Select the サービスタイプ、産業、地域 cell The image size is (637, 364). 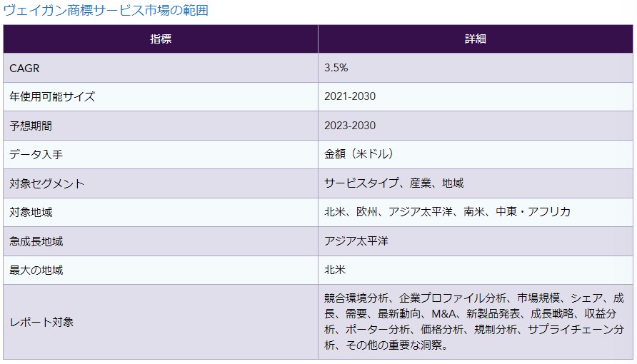coord(394,183)
